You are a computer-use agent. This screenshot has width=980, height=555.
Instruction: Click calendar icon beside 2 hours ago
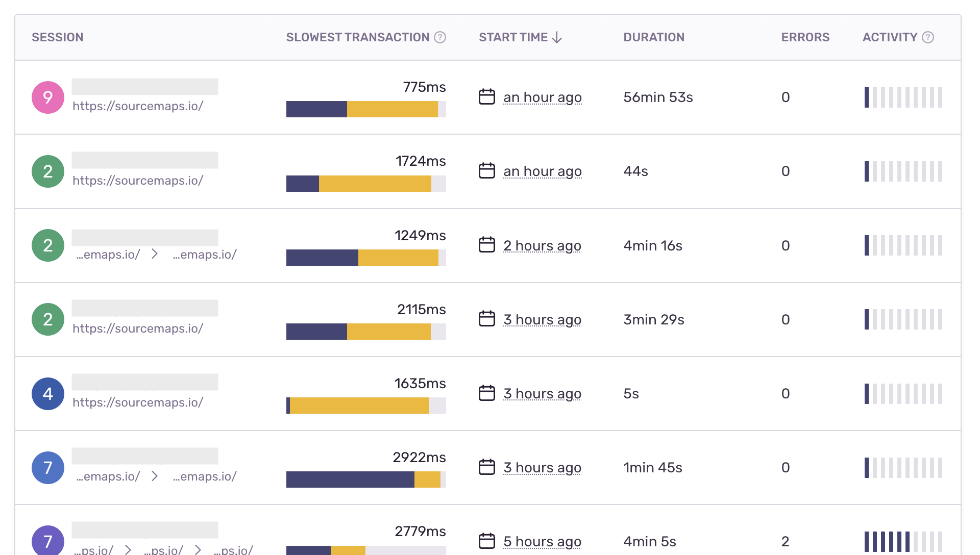(x=487, y=245)
